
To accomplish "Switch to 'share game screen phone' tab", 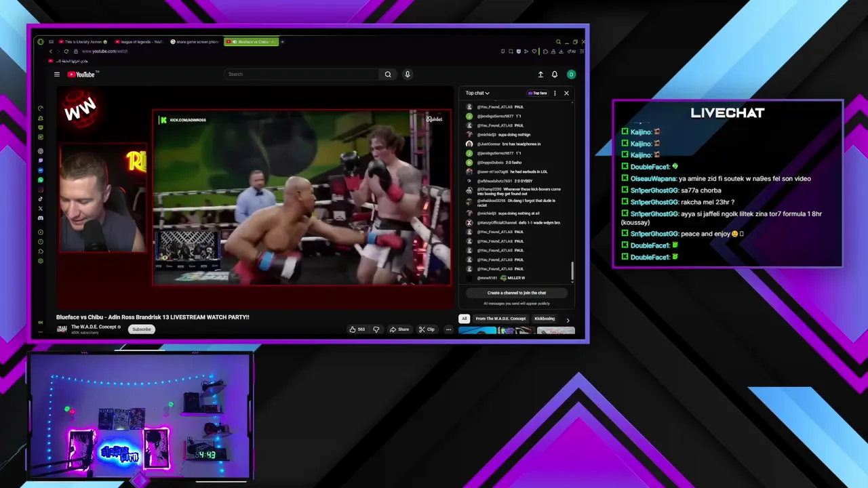I will point(195,42).
